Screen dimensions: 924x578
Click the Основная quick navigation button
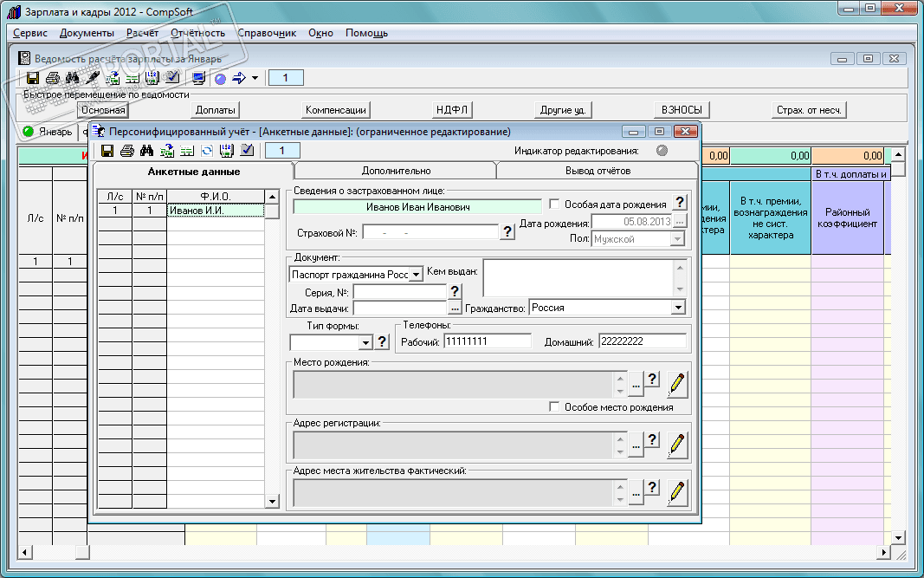(103, 110)
